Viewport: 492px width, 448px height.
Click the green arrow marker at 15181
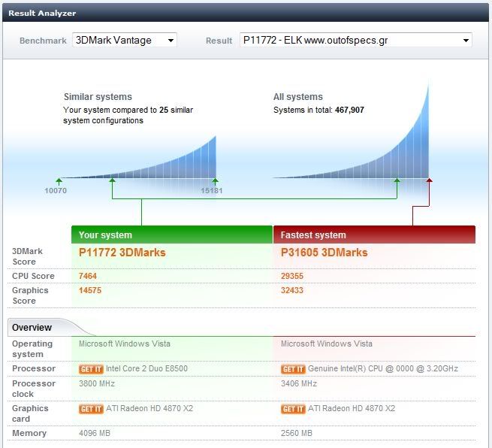(x=216, y=180)
